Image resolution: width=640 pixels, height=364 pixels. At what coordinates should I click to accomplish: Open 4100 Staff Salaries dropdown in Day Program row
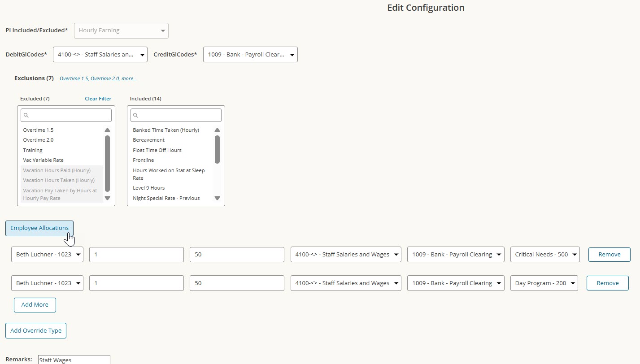tap(346, 283)
